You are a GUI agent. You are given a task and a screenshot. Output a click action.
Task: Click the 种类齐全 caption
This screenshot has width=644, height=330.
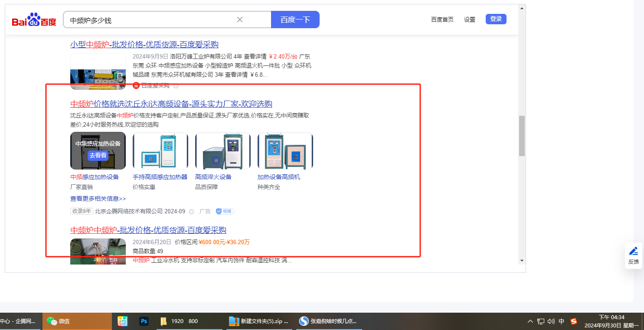(269, 187)
